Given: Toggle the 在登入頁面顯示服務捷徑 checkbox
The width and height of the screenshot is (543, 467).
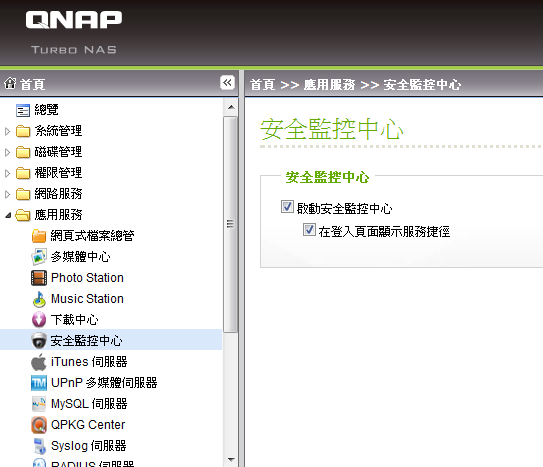Looking at the screenshot, I should 309,230.
